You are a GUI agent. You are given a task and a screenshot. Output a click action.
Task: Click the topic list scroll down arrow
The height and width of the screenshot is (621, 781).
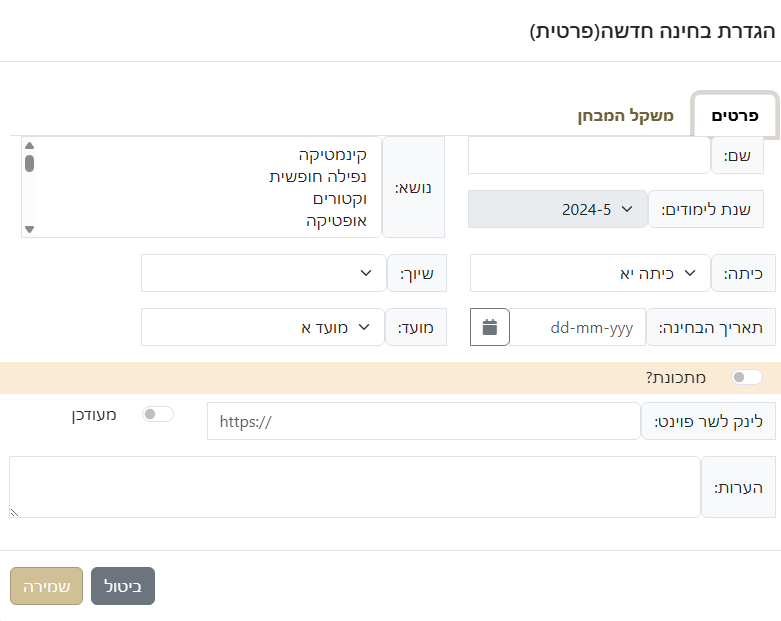click(30, 229)
